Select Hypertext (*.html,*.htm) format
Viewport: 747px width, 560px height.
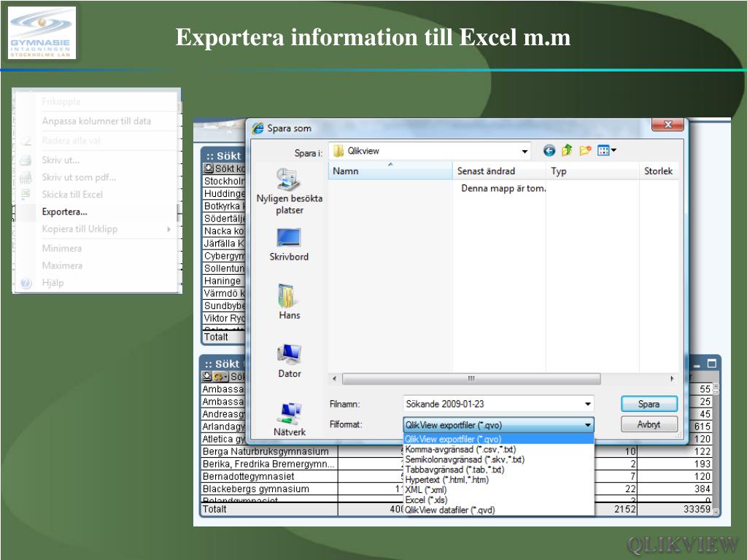tap(498, 480)
